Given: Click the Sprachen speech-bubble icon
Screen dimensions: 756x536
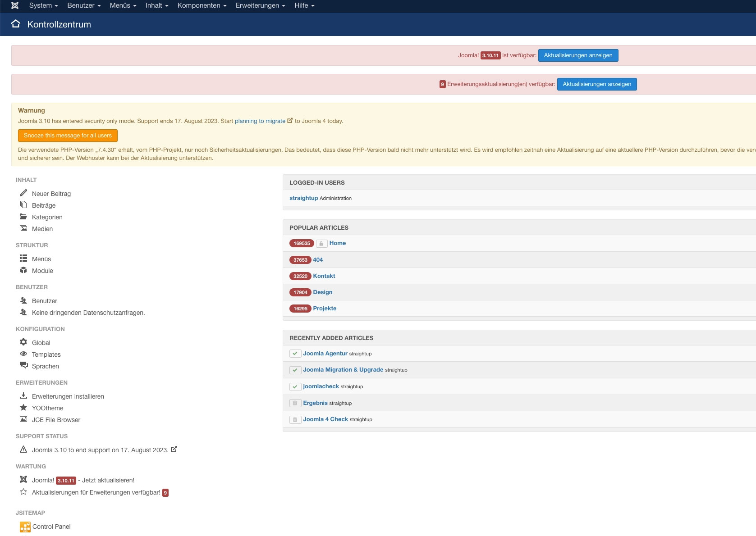Looking at the screenshot, I should (23, 365).
